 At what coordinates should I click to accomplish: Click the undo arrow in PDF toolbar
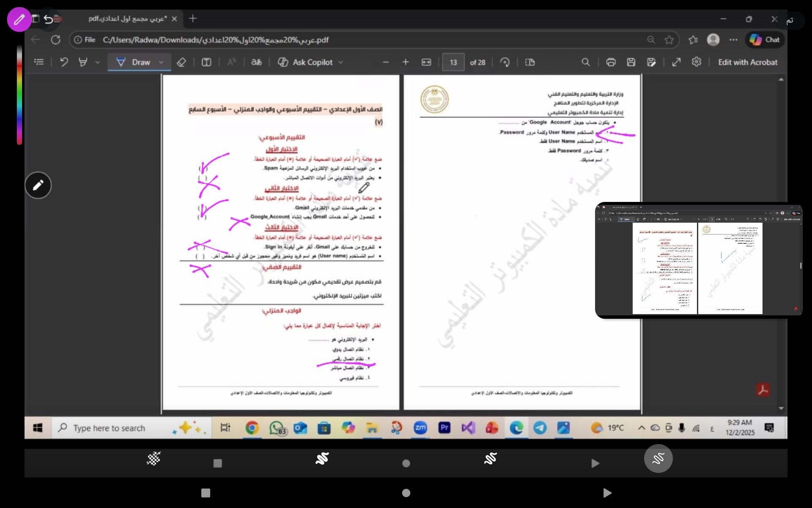64,62
